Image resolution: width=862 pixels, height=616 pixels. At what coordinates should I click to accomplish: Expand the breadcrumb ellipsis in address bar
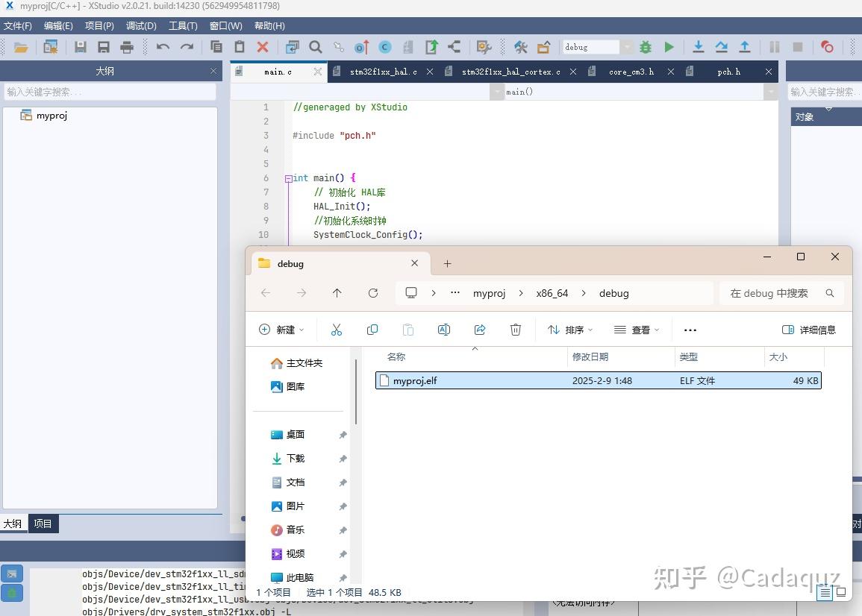click(455, 293)
